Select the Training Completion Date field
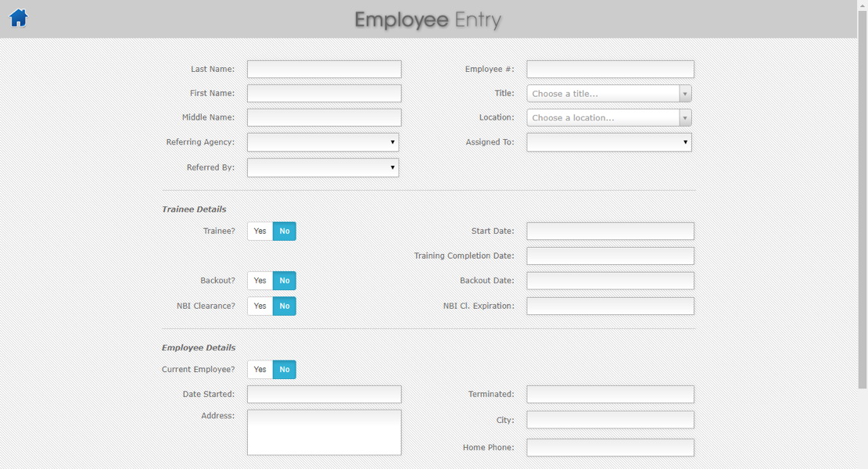868x469 pixels. coord(608,256)
